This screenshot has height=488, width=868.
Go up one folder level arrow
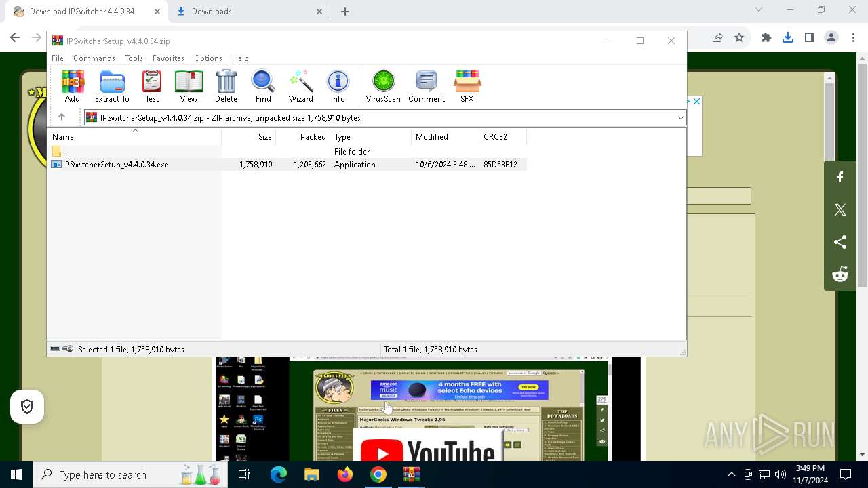(62, 117)
